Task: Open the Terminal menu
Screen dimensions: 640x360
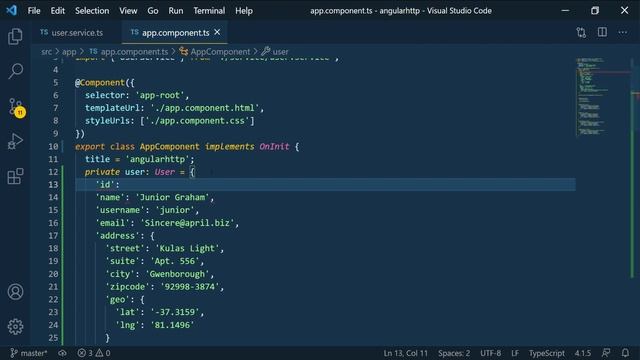Action: pyautogui.click(x=209, y=11)
